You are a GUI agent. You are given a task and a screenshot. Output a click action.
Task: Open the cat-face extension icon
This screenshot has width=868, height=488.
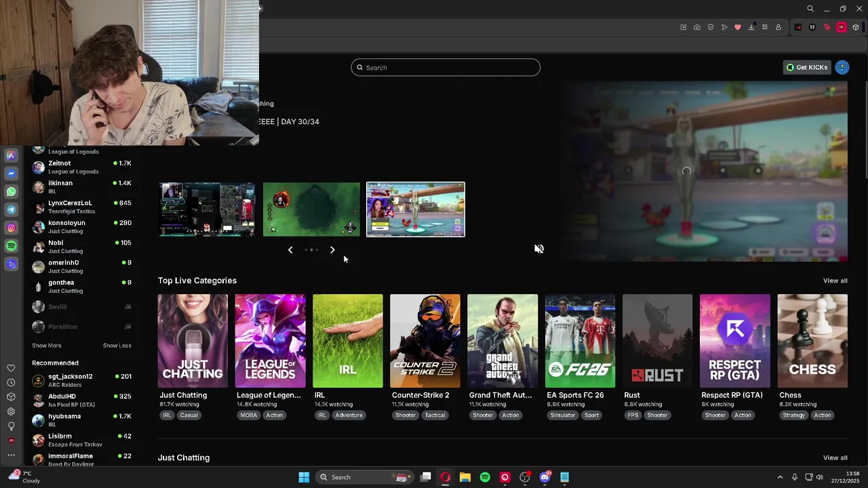pyautogui.click(x=812, y=27)
